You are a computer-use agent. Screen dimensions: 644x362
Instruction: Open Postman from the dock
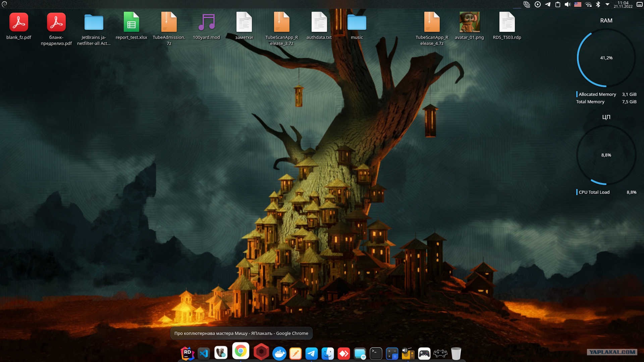[296, 353]
